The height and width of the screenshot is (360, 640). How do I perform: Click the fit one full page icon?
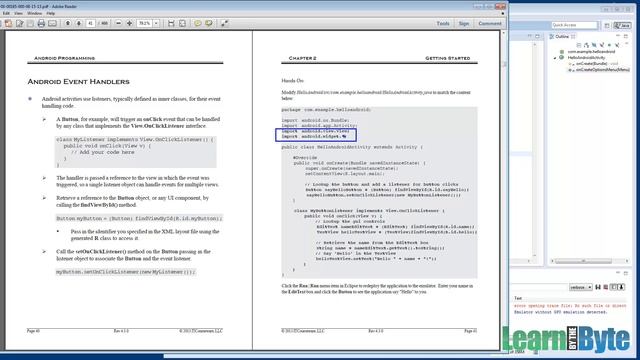coord(182,24)
